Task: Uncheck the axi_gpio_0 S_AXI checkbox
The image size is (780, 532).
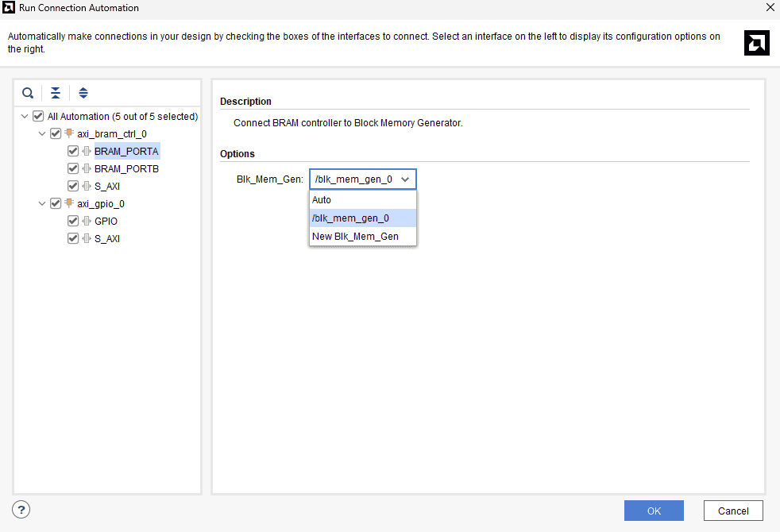Action: 73,239
